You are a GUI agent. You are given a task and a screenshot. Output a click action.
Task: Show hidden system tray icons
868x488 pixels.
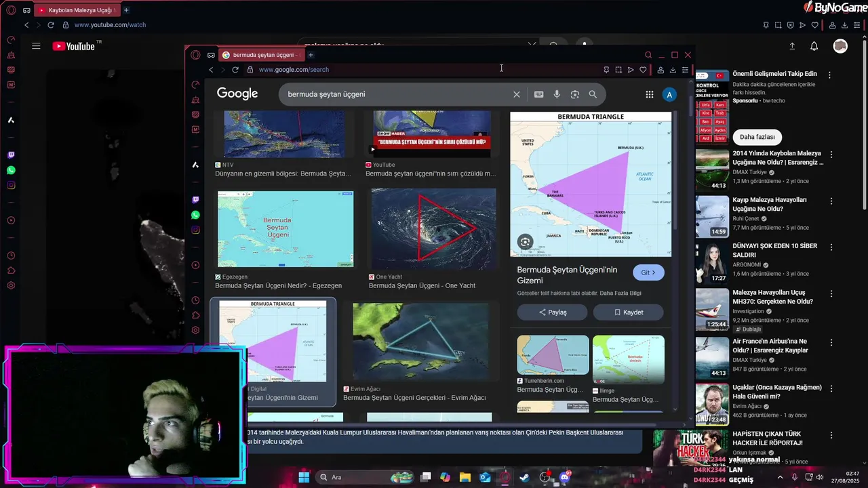click(780, 477)
